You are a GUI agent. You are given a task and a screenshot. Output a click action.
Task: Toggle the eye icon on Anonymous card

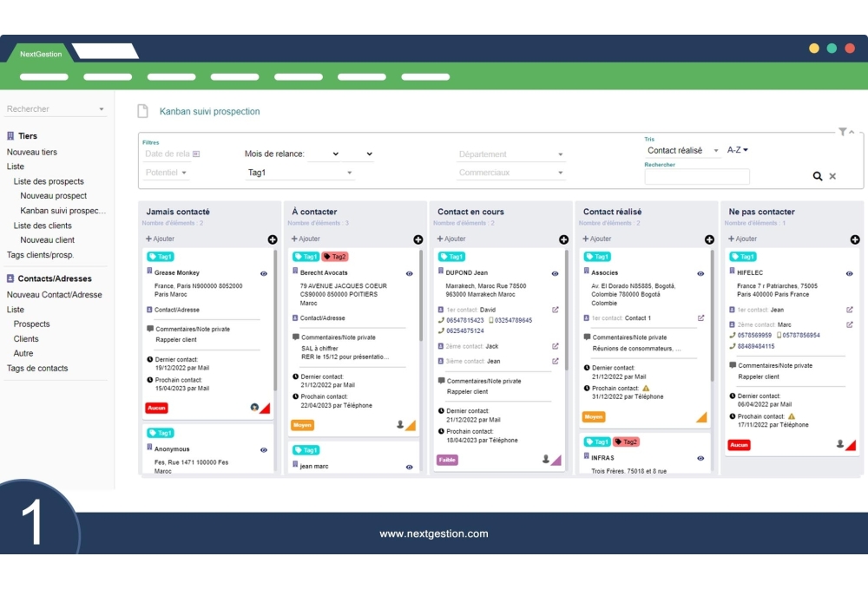click(264, 449)
